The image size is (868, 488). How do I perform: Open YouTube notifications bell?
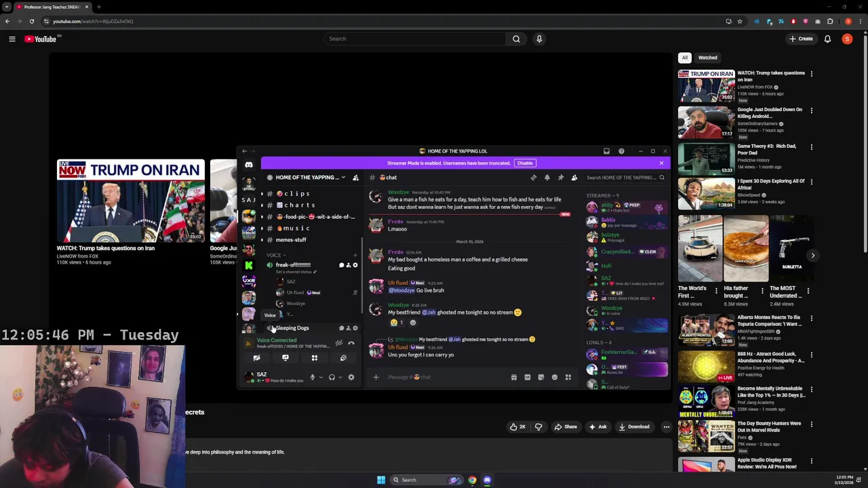(x=827, y=39)
